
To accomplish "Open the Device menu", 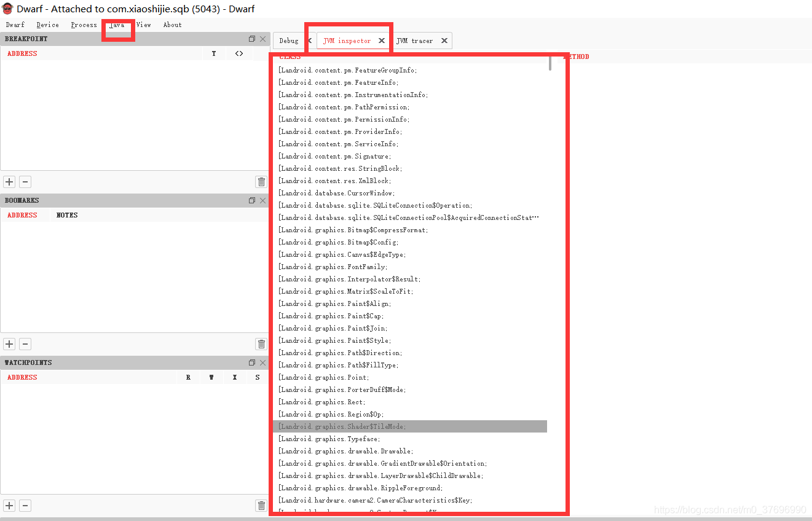I will coord(47,25).
